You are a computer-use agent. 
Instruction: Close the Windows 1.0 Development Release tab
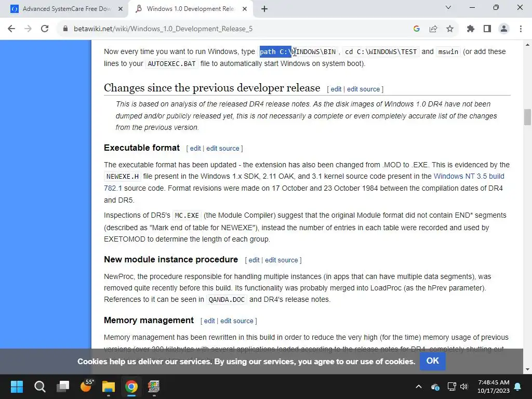click(x=245, y=9)
